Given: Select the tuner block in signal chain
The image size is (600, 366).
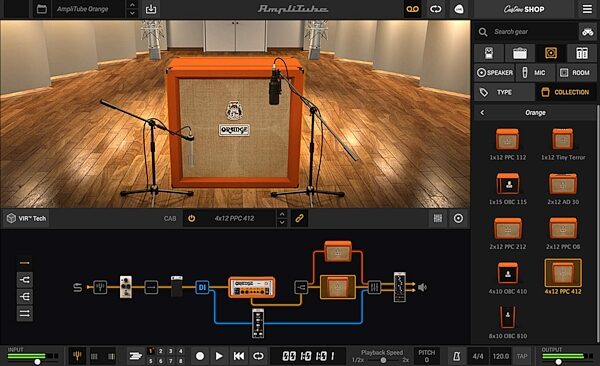Looking at the screenshot, I should [x=100, y=287].
